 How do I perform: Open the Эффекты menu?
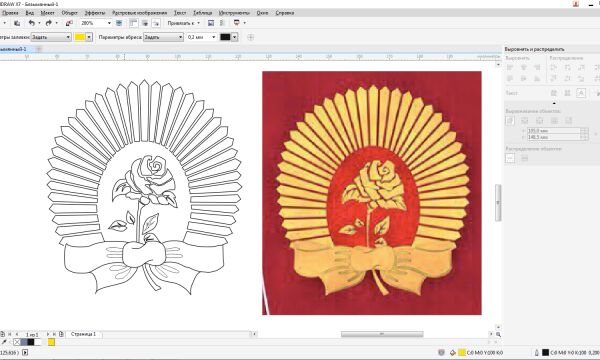94,13
